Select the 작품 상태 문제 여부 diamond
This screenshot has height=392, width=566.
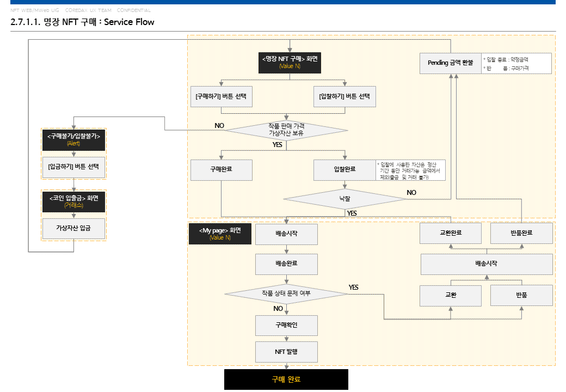(286, 294)
